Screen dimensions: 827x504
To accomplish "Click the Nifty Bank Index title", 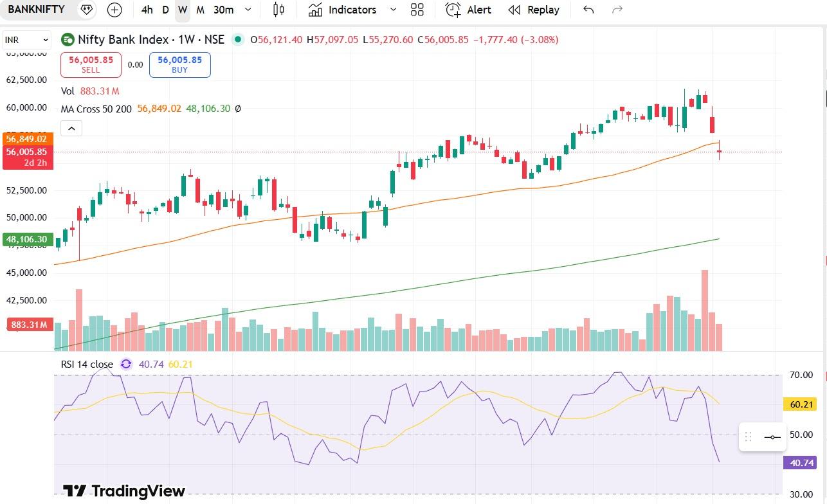I will click(151, 40).
